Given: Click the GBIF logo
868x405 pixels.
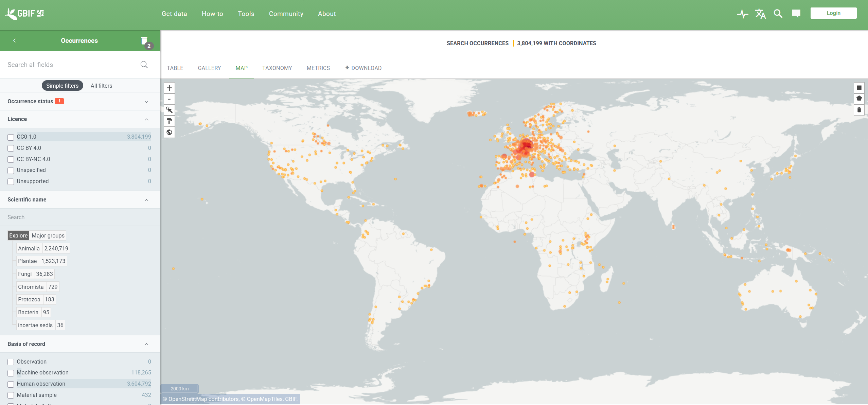Looking at the screenshot, I should click(24, 14).
